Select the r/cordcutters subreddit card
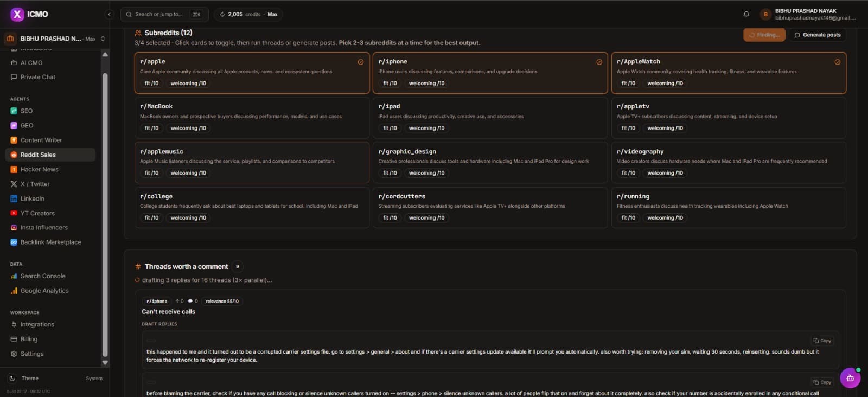 click(x=490, y=208)
